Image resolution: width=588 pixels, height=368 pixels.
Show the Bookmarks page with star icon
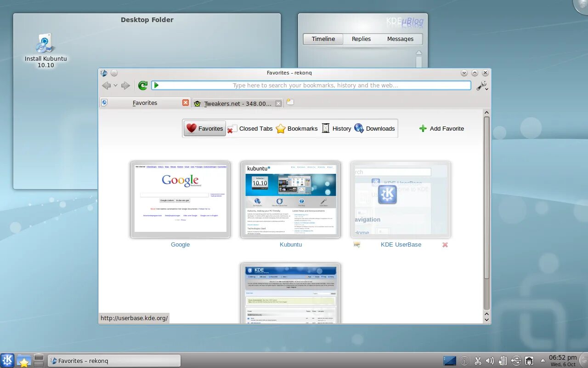click(x=297, y=128)
